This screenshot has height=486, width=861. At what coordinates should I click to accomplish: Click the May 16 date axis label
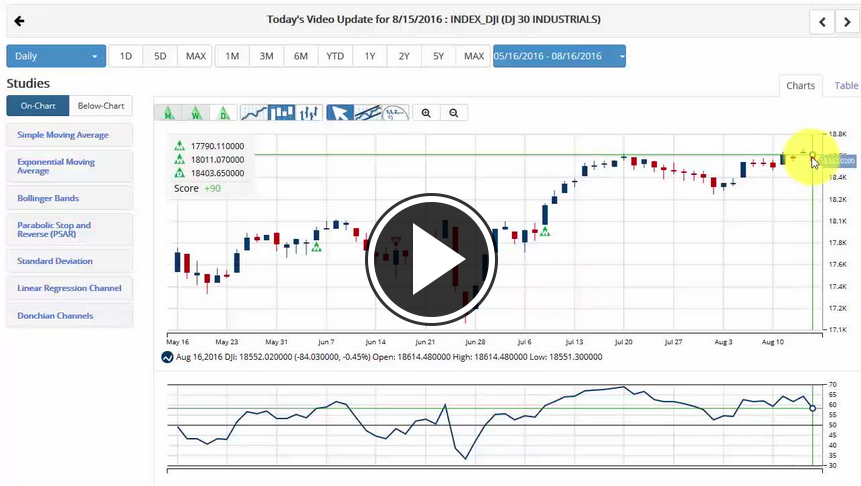tap(177, 342)
